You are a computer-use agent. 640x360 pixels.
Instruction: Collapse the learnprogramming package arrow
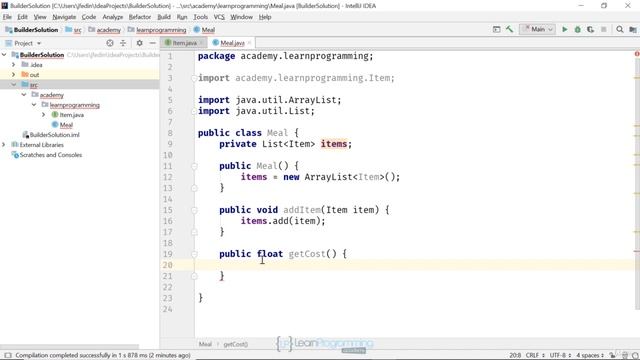34,105
